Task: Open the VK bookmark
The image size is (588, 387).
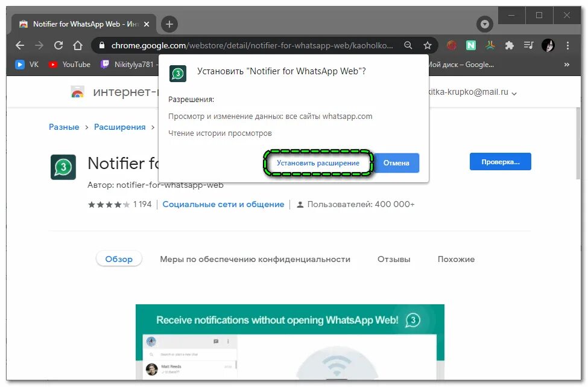Action: point(27,65)
